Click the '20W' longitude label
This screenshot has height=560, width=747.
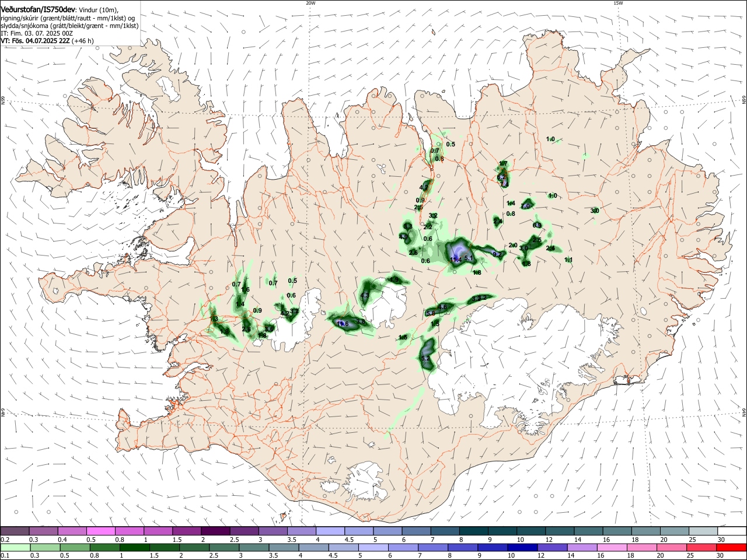pyautogui.click(x=310, y=3)
